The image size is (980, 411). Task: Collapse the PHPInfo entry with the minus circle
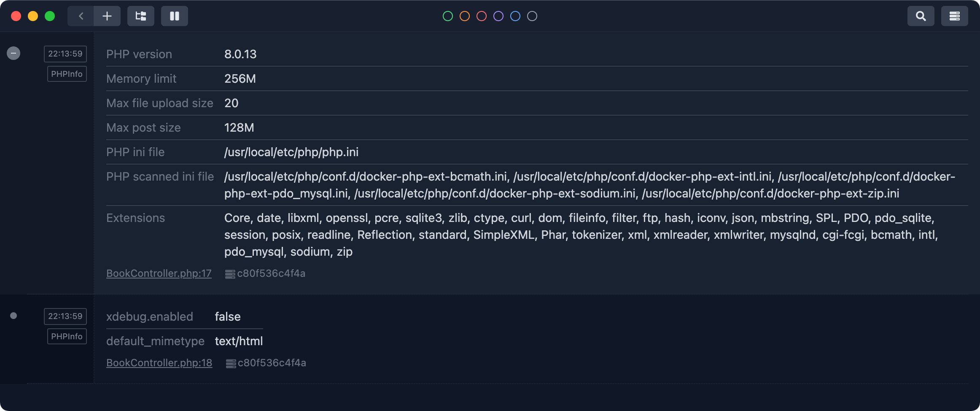coord(13,53)
